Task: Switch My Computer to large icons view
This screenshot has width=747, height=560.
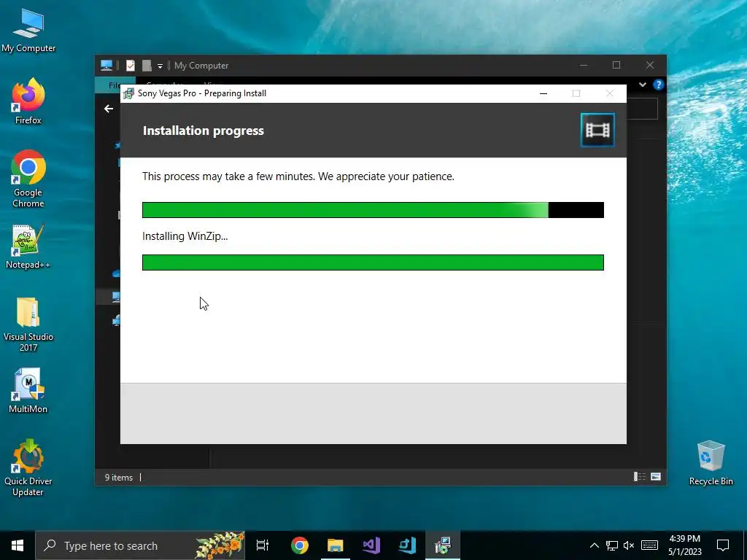Action: (656, 477)
